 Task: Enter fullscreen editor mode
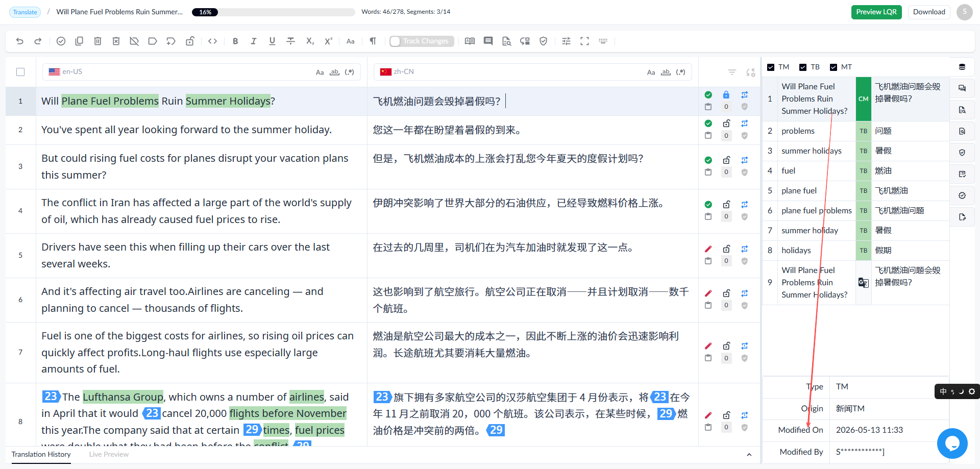tap(584, 41)
